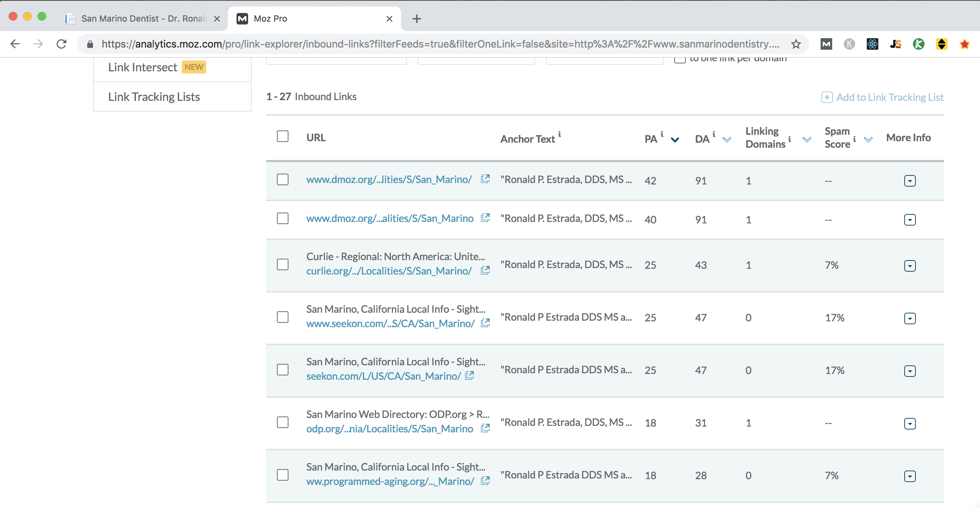980x508 pixels.
Task: Open a new browser tab
Action: pyautogui.click(x=416, y=19)
